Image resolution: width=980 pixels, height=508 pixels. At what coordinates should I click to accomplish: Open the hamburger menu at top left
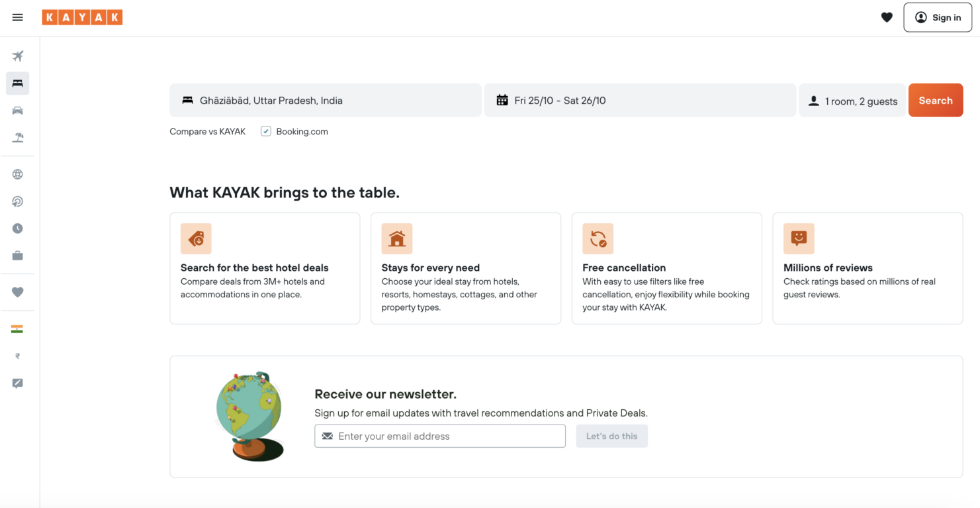18,17
